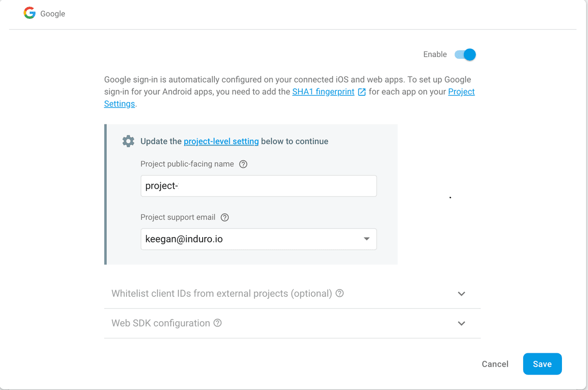Click the Project public-facing name input field
The height and width of the screenshot is (390, 588).
(x=258, y=186)
